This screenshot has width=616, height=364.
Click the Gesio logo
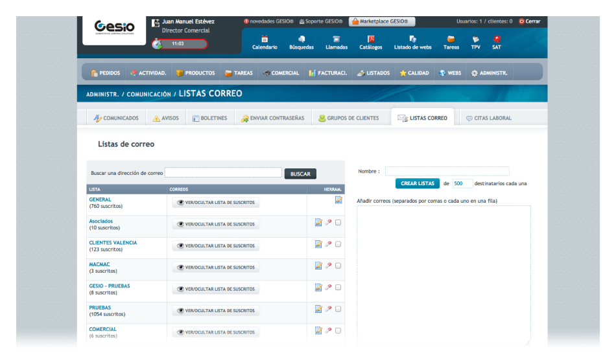tap(114, 27)
